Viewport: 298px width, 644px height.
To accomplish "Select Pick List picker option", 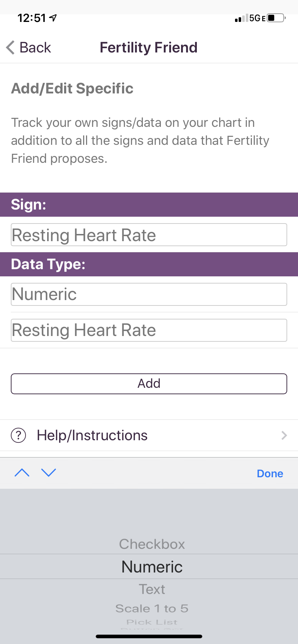I will tap(152, 622).
